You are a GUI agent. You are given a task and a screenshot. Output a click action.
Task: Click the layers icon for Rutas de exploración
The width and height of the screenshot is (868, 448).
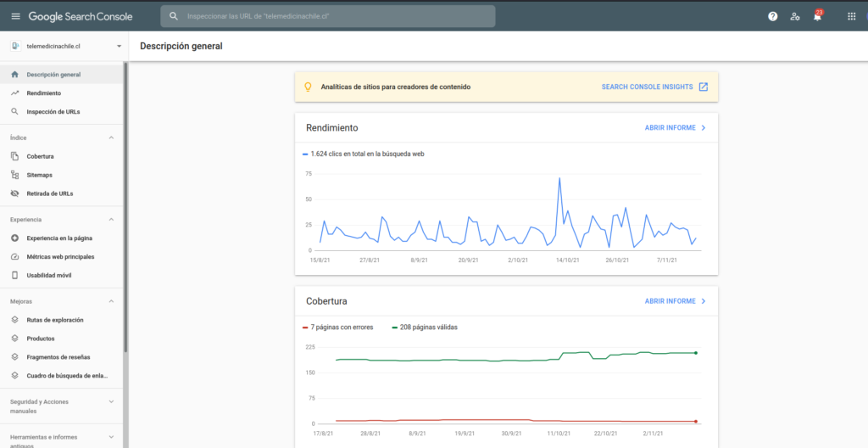[x=15, y=320]
